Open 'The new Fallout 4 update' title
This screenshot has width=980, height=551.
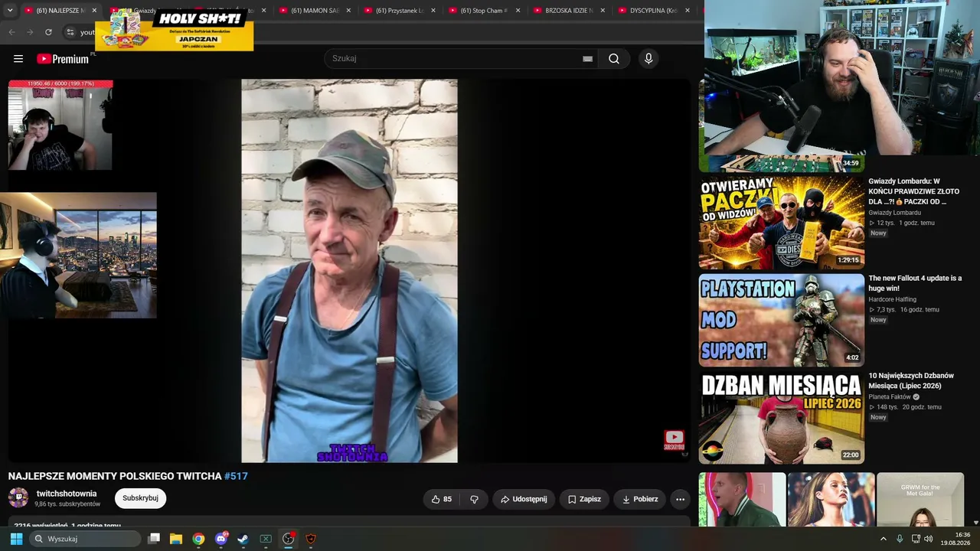point(915,283)
